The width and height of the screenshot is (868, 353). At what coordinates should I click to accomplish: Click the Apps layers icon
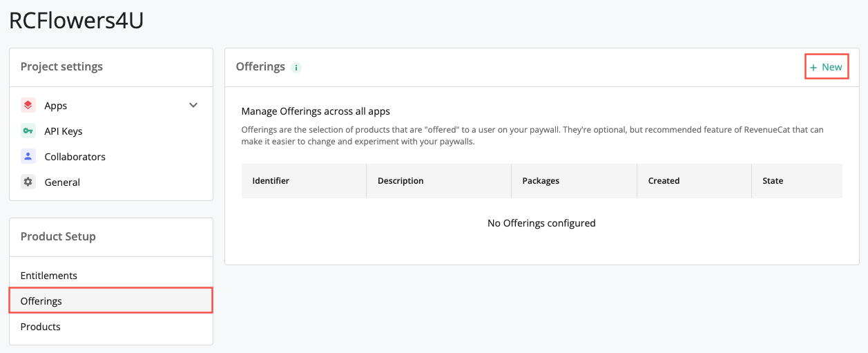click(x=28, y=106)
